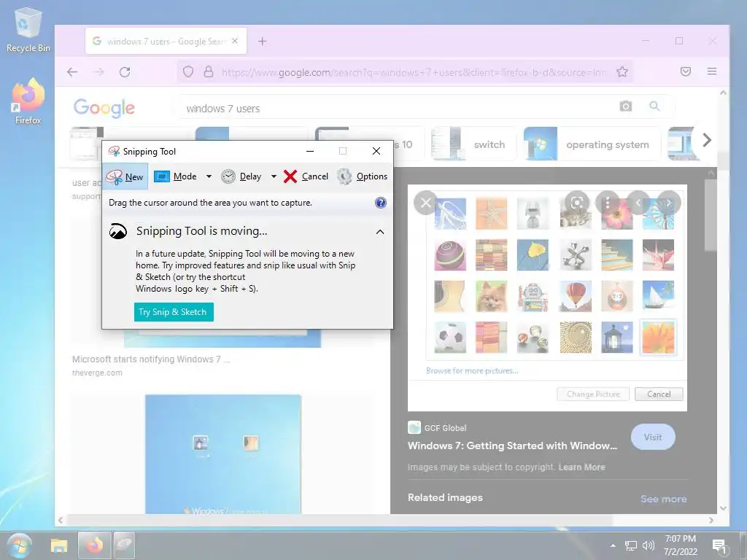The image size is (747, 560).
Task: Open a new Firefox tab
Action: point(262,42)
